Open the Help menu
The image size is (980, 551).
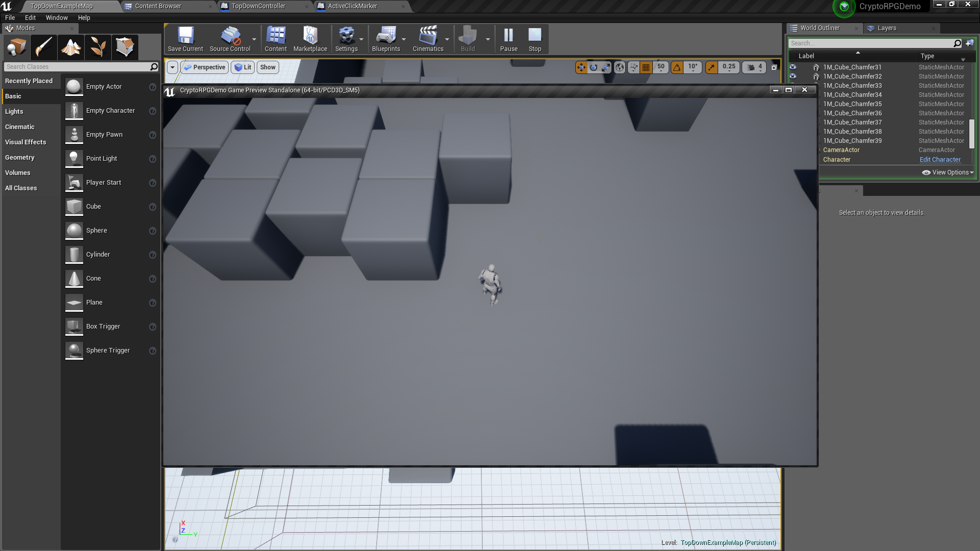tap(84, 17)
